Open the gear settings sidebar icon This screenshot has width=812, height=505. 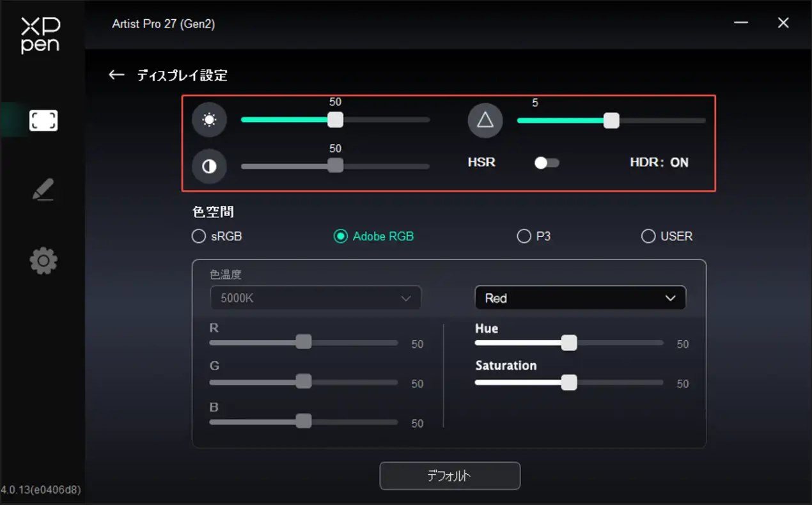[43, 261]
